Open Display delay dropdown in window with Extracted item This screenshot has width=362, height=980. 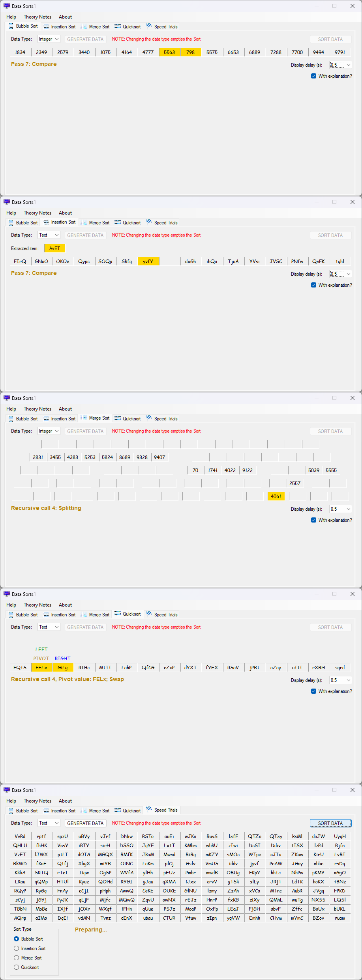point(341,274)
